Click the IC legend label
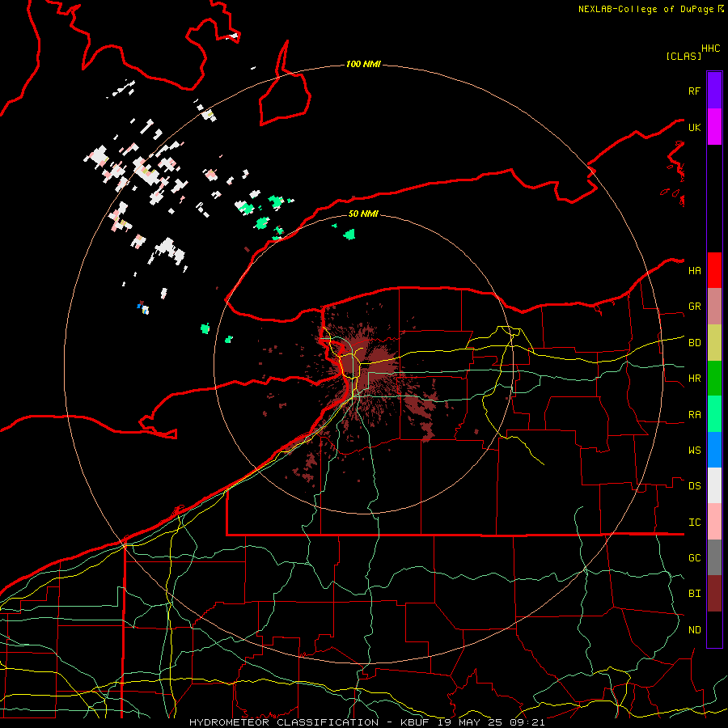The width and height of the screenshot is (728, 728). pyautogui.click(x=694, y=523)
